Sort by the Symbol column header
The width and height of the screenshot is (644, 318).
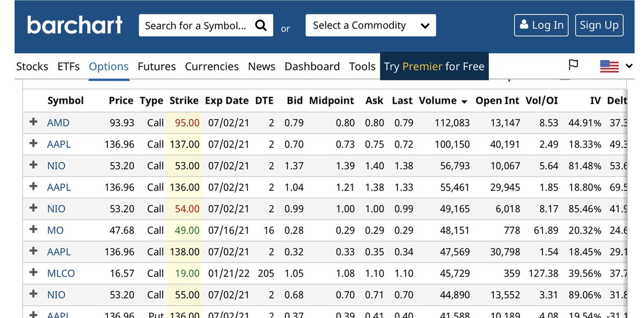(x=65, y=100)
